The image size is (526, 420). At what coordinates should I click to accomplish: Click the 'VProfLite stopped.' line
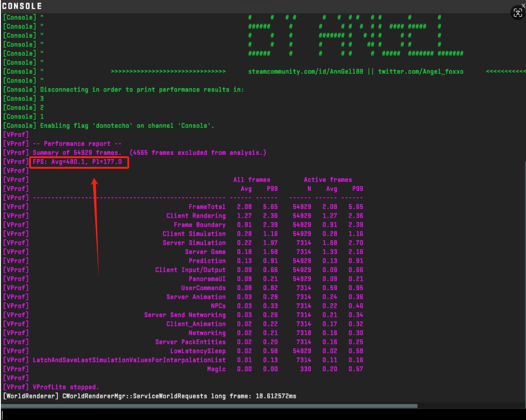pyautogui.click(x=66, y=387)
